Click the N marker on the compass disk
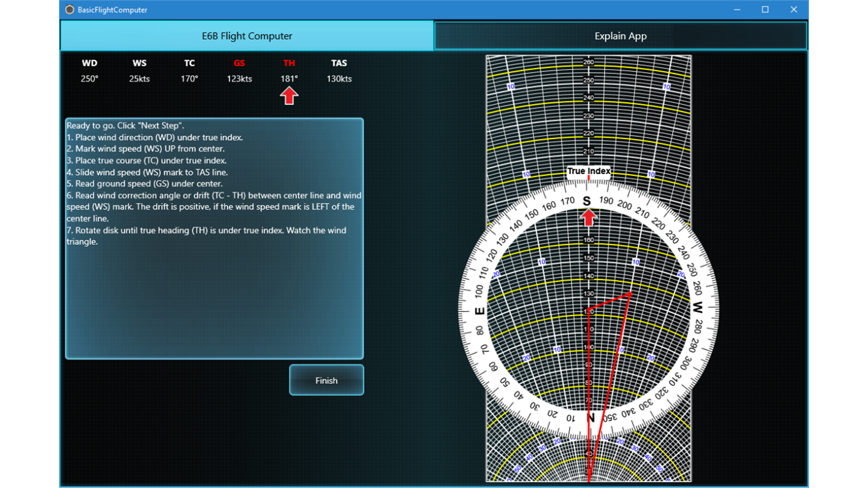 [590, 418]
